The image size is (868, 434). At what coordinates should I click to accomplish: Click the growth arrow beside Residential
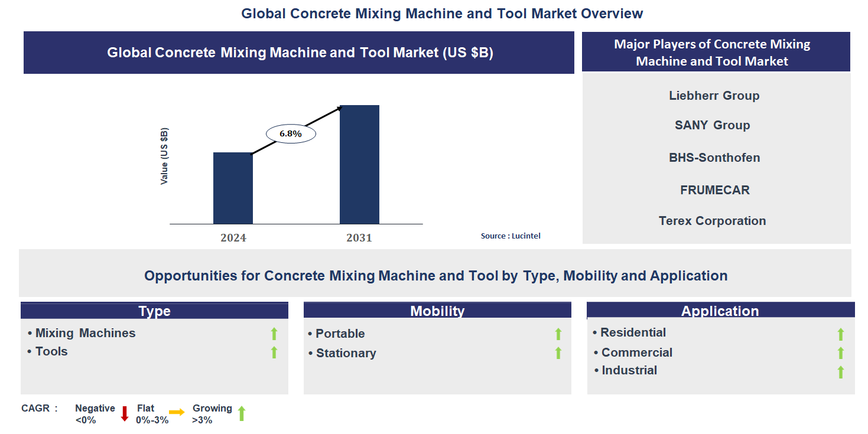click(841, 333)
